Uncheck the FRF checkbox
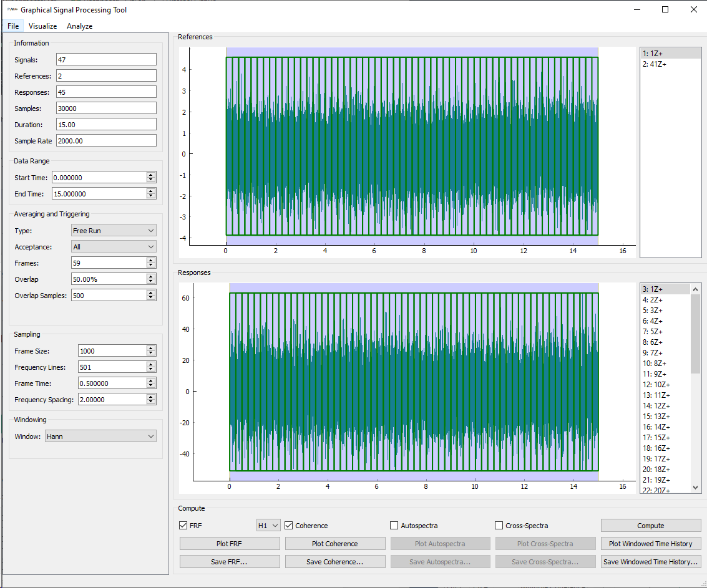This screenshot has height=588, width=707. pos(183,526)
